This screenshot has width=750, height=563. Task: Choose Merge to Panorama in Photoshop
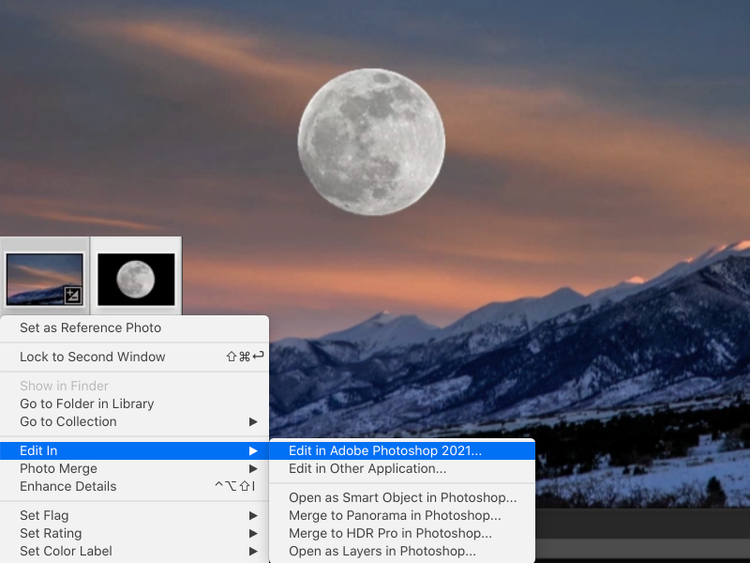click(x=395, y=516)
